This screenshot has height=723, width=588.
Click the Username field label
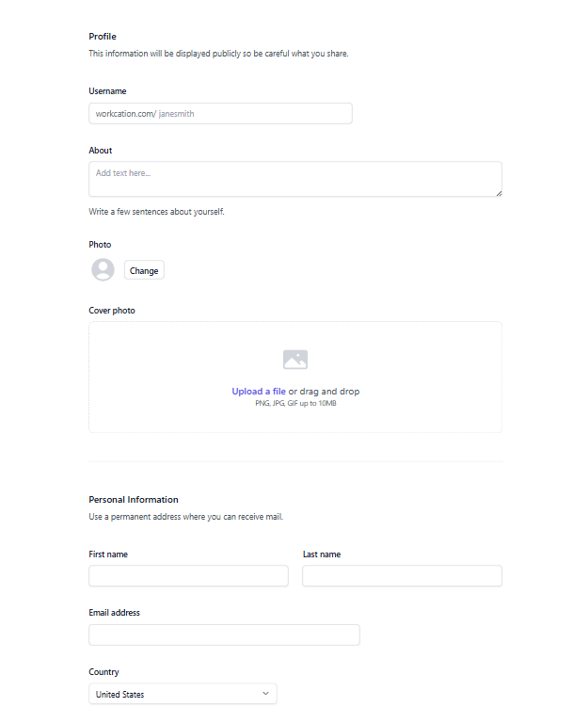point(107,91)
